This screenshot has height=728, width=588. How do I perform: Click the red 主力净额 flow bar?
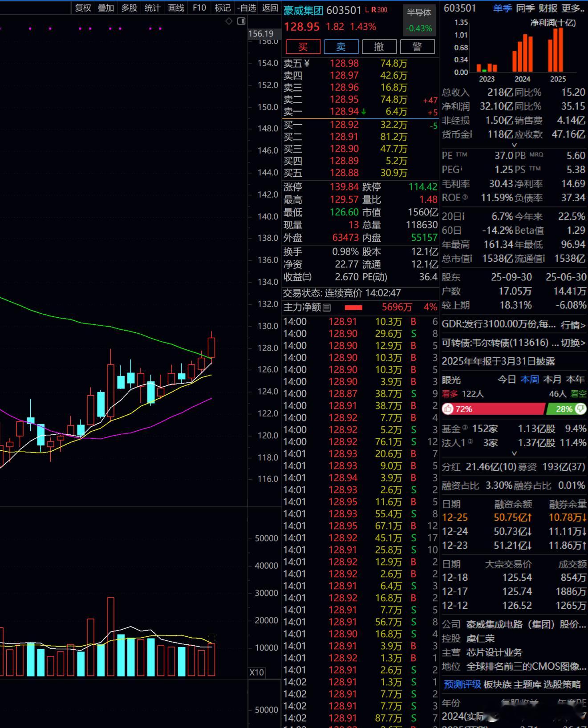353,307
